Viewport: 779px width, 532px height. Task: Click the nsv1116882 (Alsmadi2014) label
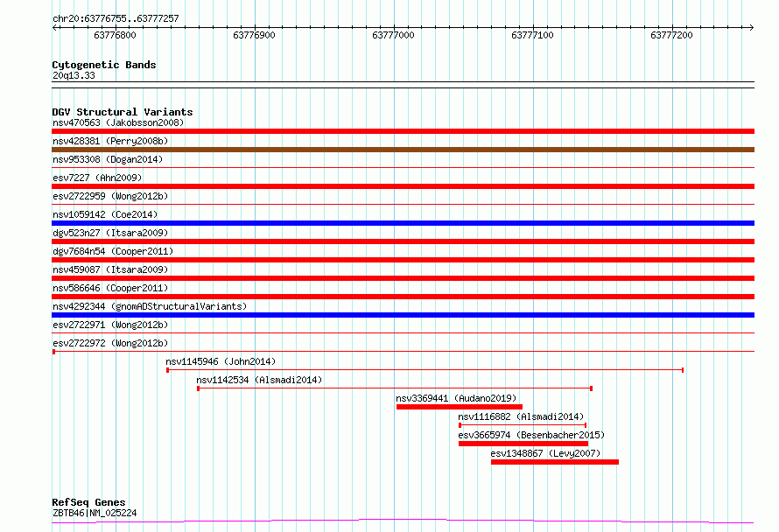[521, 416]
